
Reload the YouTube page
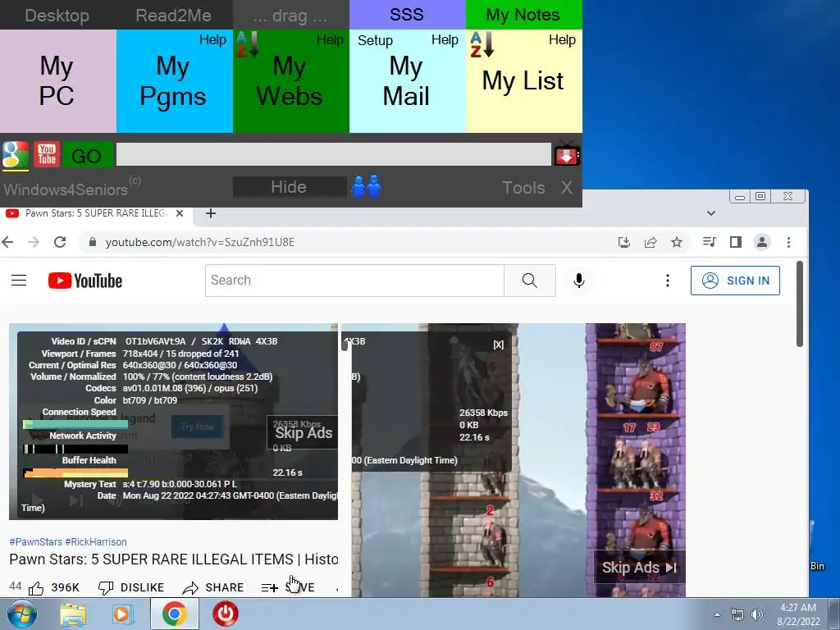point(60,242)
